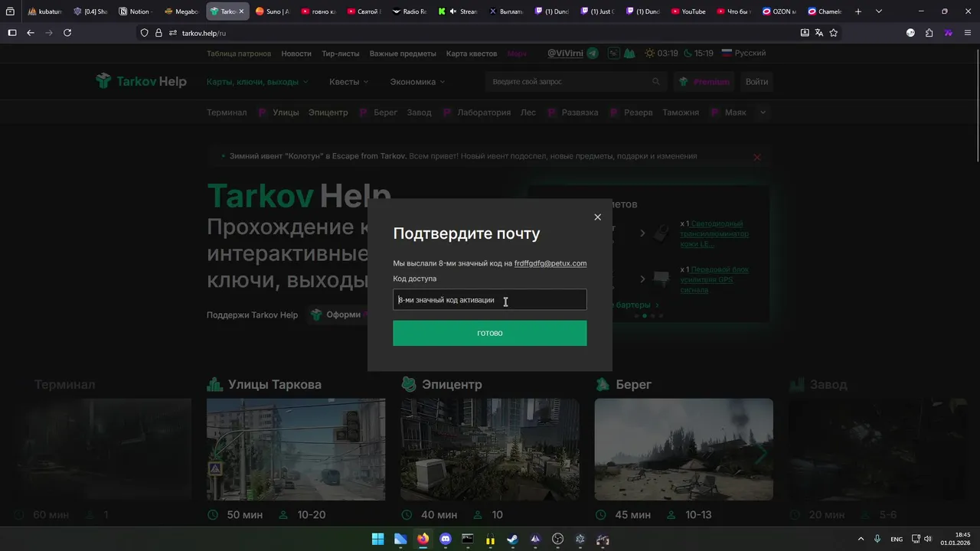Open Важные предметы link

click(x=403, y=54)
